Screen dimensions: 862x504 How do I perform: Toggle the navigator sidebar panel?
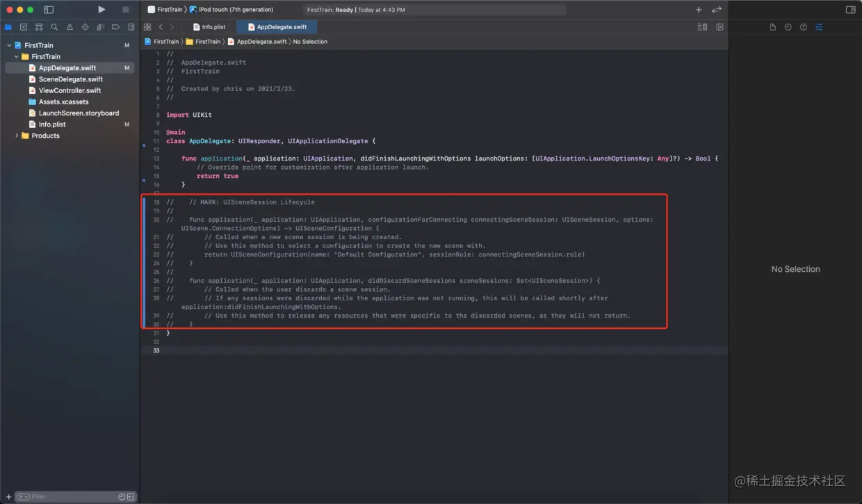(x=49, y=10)
